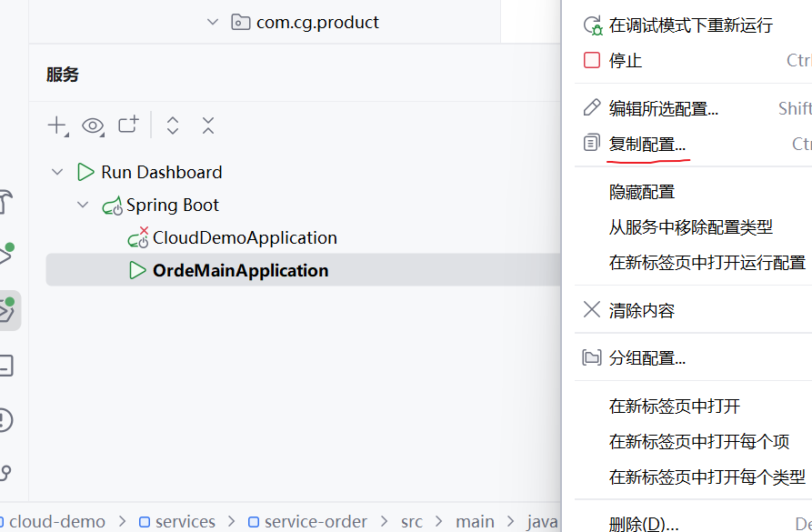Click src in the breadcrumb bar

tap(412, 521)
